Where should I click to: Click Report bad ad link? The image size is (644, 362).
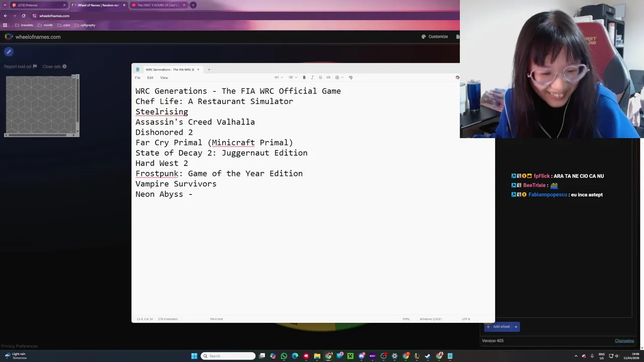[x=20, y=66]
